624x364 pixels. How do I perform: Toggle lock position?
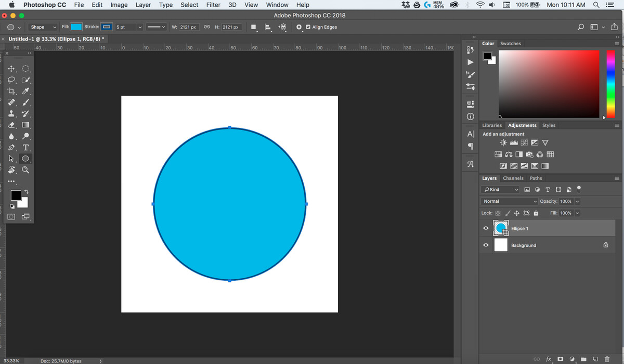pos(517,213)
